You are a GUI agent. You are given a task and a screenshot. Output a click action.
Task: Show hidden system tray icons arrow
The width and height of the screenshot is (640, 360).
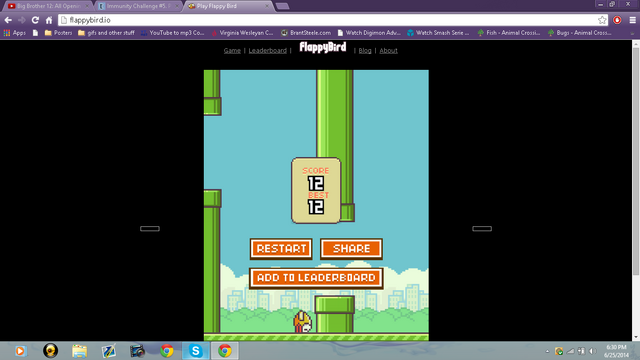[547, 351]
